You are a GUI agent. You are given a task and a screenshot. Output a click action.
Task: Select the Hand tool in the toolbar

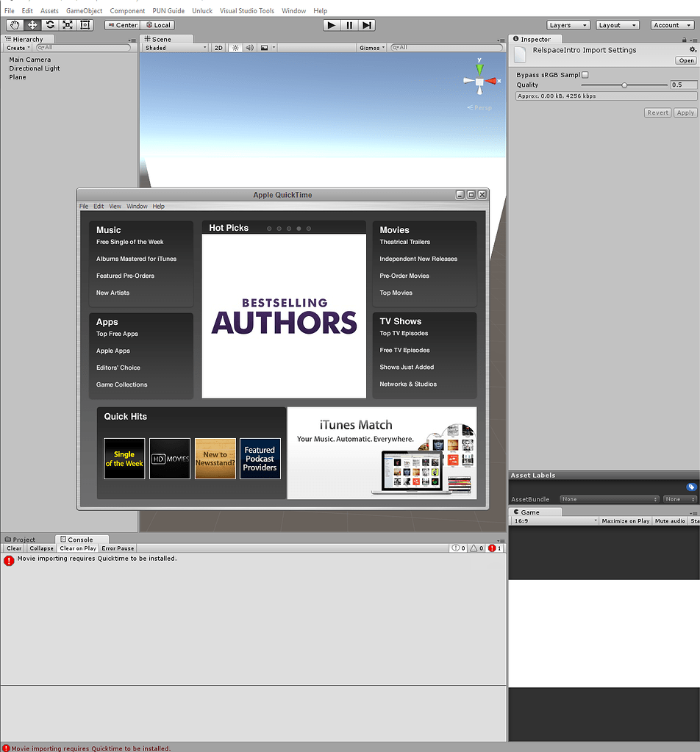click(x=14, y=24)
